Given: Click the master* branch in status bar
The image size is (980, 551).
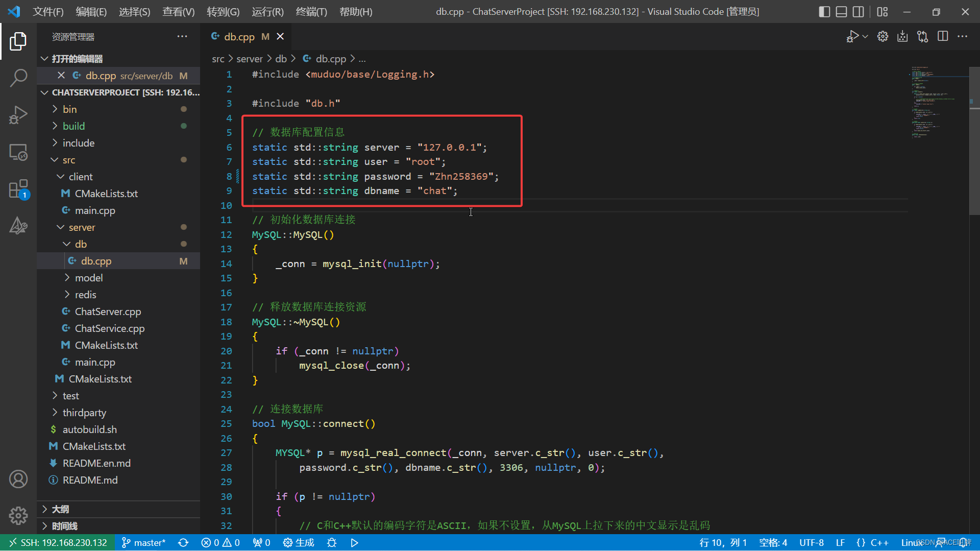Looking at the screenshot, I should [x=143, y=542].
